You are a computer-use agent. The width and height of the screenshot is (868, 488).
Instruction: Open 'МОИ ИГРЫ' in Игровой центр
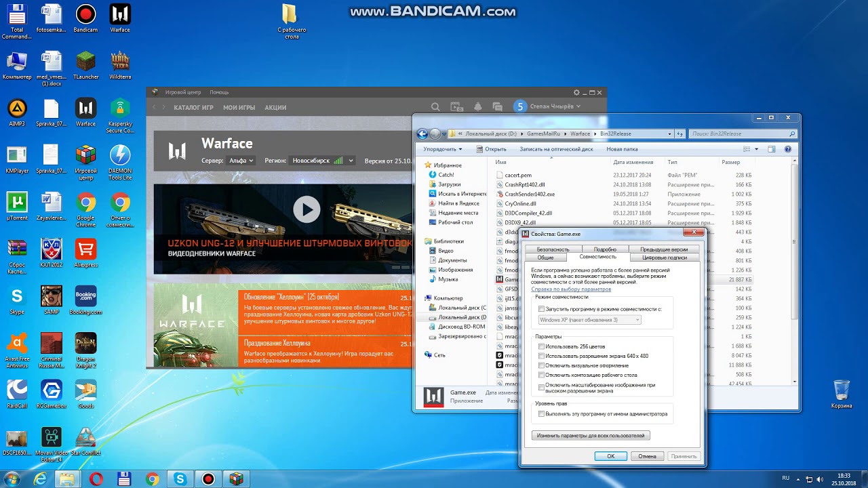[239, 107]
